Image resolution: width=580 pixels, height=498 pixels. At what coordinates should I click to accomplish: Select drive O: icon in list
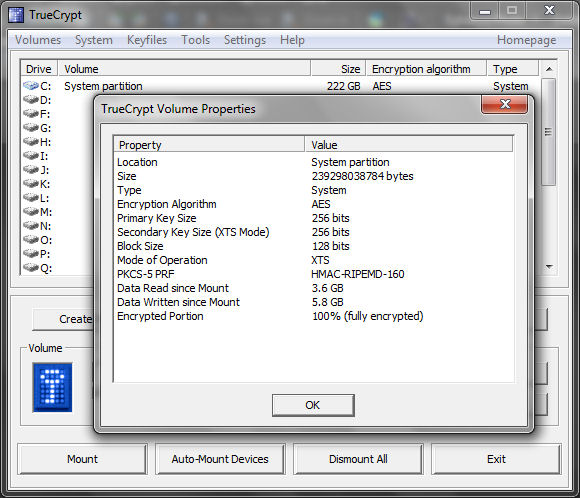(x=31, y=240)
